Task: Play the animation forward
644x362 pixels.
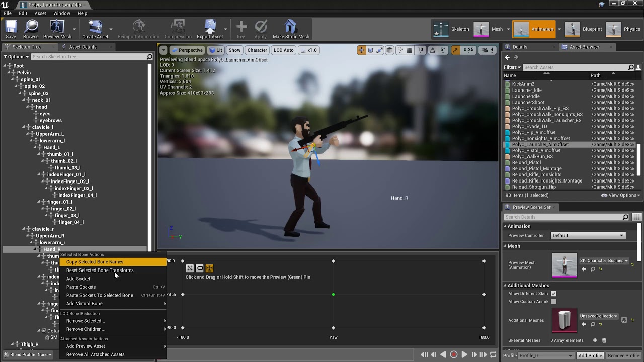Action: coord(464,354)
